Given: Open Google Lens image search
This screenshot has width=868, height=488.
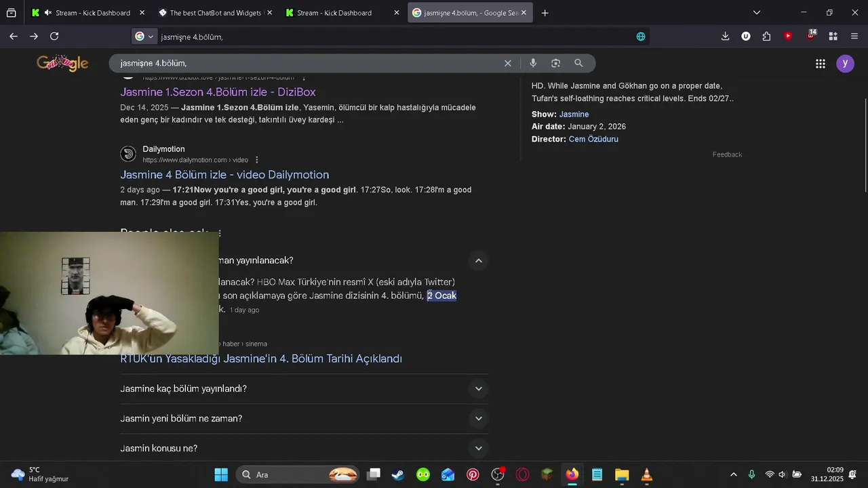Looking at the screenshot, I should point(555,63).
